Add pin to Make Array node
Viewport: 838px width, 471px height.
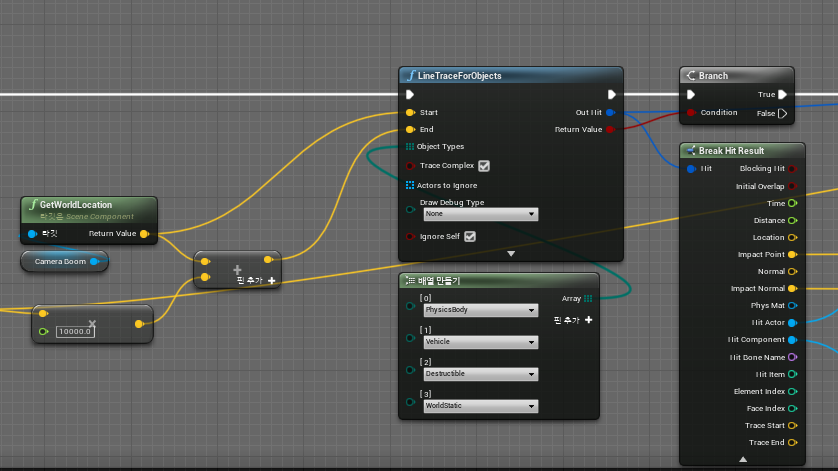[573, 320]
